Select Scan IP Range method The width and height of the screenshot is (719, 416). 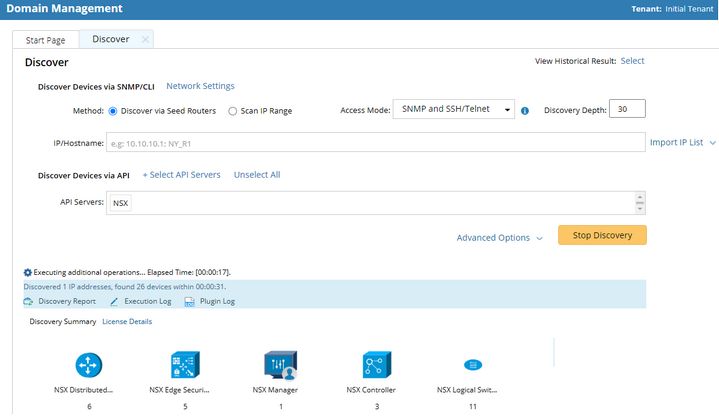tap(232, 111)
